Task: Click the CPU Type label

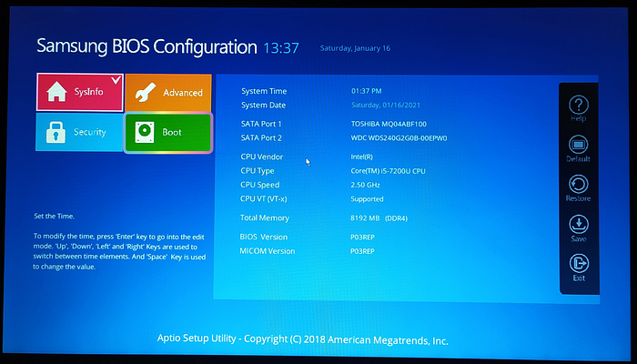Action: (258, 171)
